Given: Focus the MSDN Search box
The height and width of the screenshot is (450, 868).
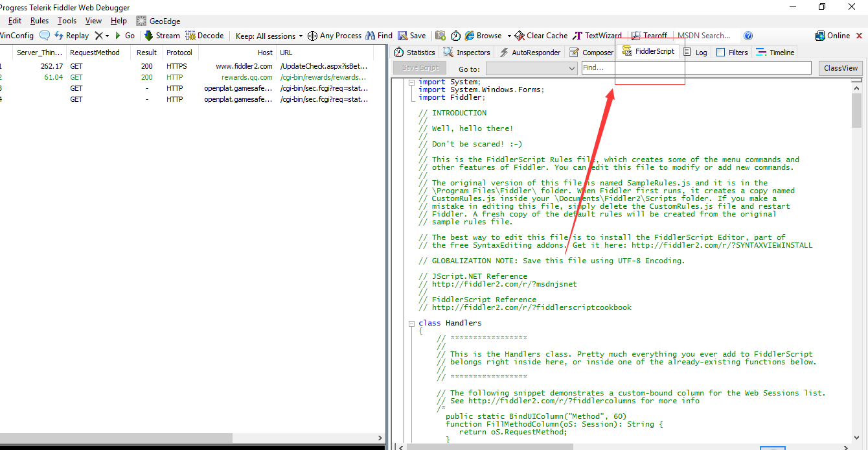Looking at the screenshot, I should coord(707,36).
